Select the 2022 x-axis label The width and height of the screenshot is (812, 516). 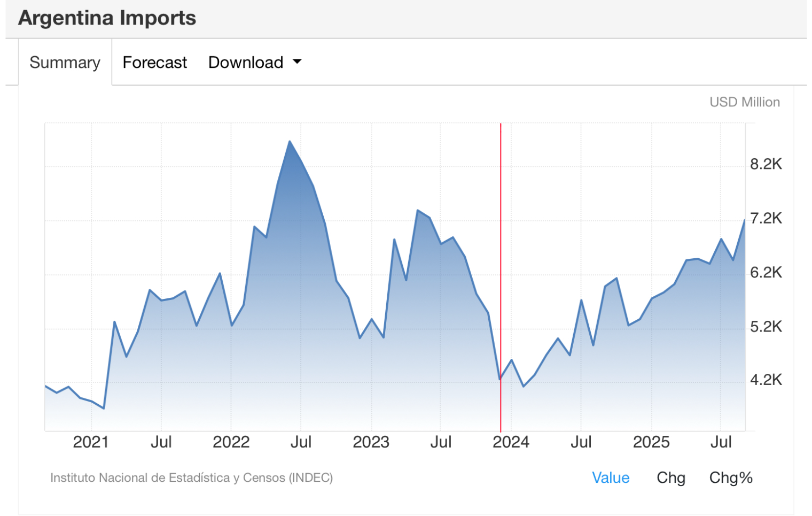[x=231, y=442]
